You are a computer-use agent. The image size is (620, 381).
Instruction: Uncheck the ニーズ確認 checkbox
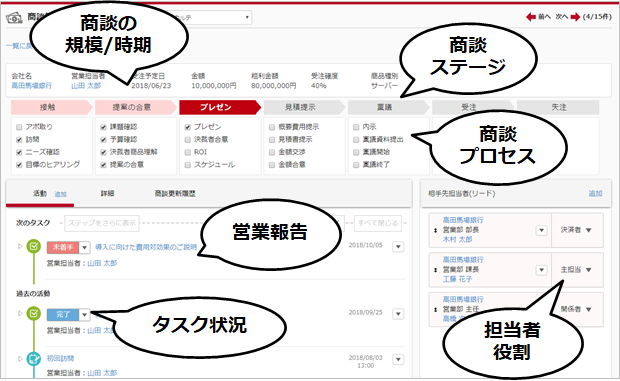[x=19, y=152]
